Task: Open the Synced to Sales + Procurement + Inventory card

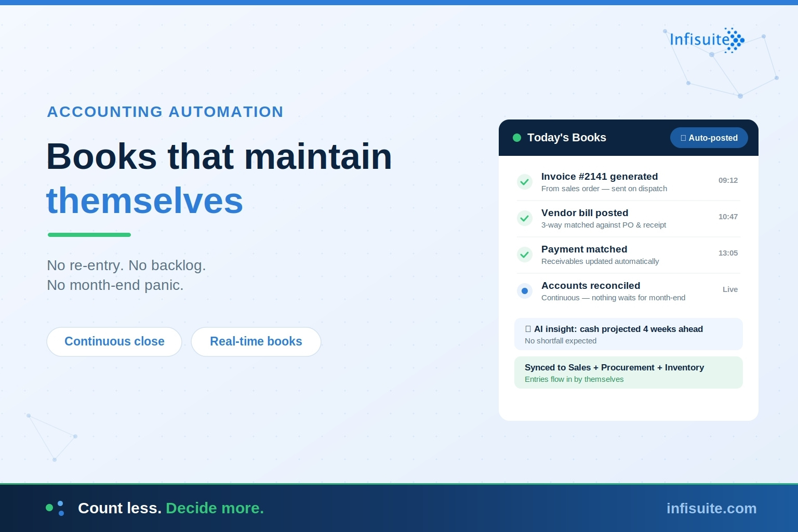Action: (x=629, y=373)
